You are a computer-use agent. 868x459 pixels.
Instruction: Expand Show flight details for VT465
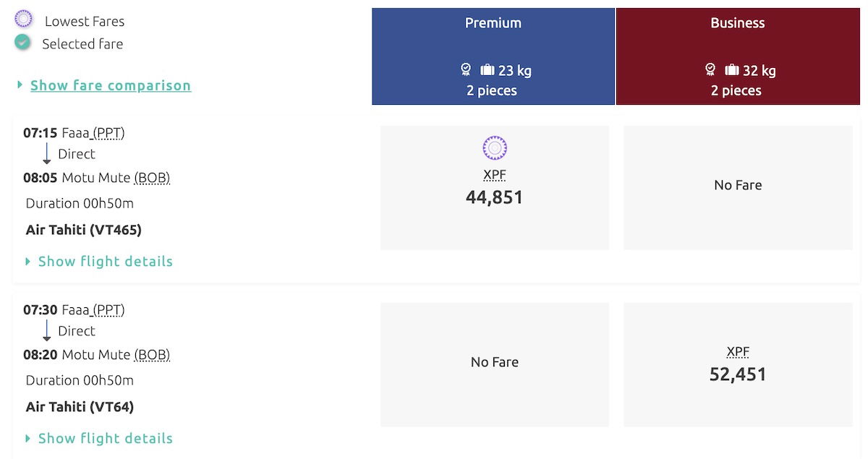pos(105,262)
